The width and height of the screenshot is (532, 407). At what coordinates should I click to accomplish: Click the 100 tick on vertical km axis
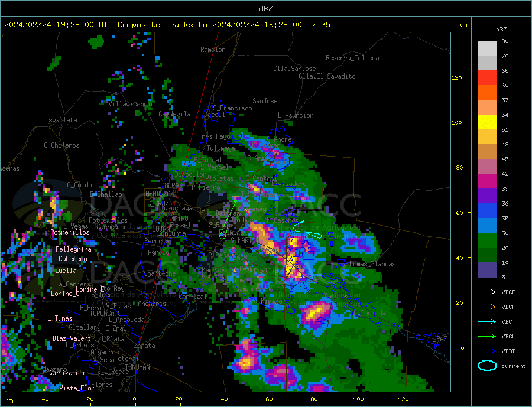coord(456,122)
